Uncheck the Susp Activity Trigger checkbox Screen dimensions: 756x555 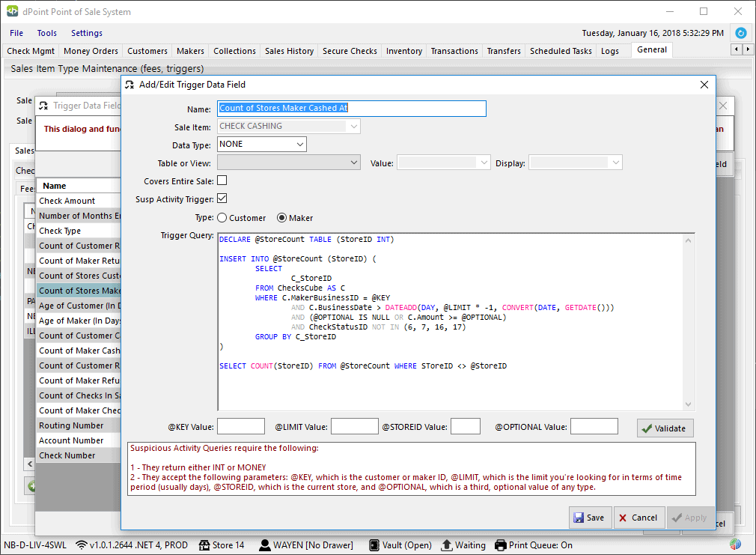222,198
